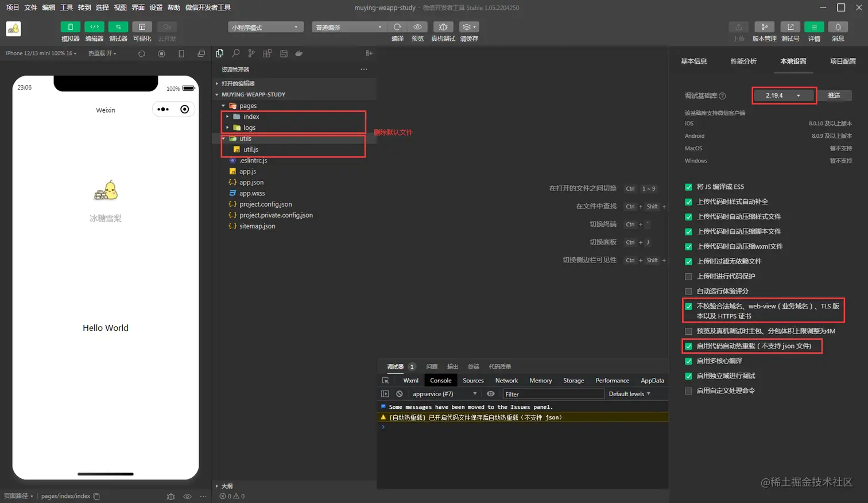This screenshot has width=868, height=503.
Task: Open 消息 notifications bell
Action: coord(838,27)
